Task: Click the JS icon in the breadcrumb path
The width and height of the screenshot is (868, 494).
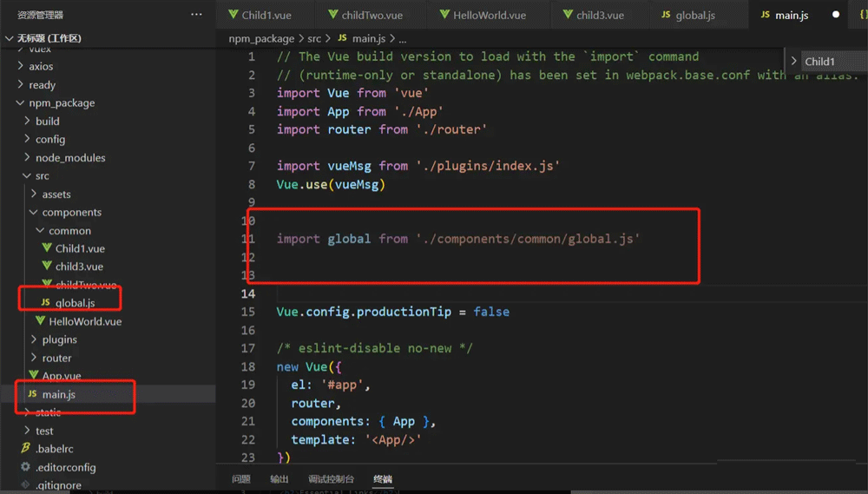Action: (342, 39)
